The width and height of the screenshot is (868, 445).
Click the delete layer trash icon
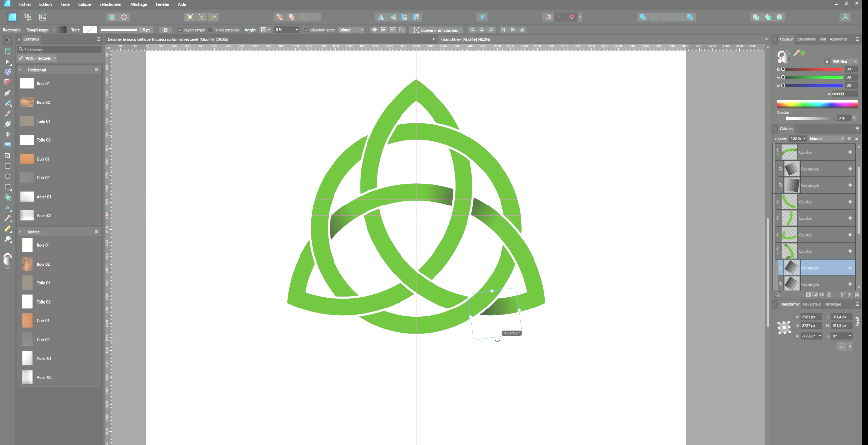click(857, 295)
